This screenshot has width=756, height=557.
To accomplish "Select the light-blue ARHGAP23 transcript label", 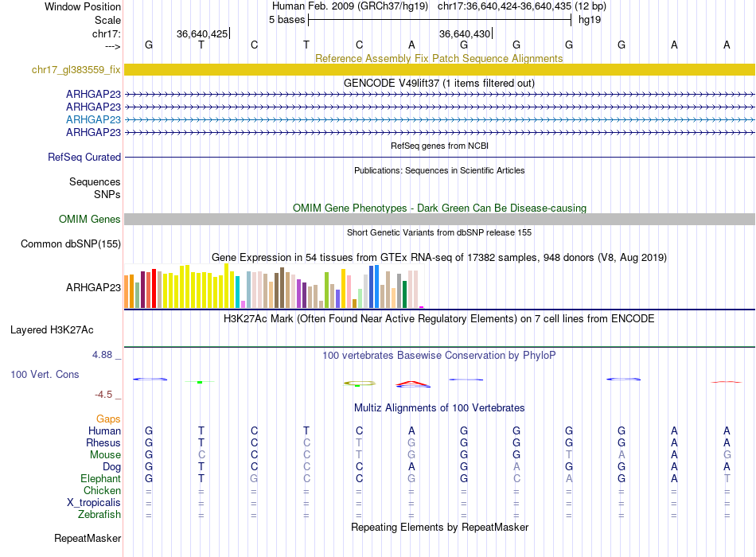I will (93, 119).
